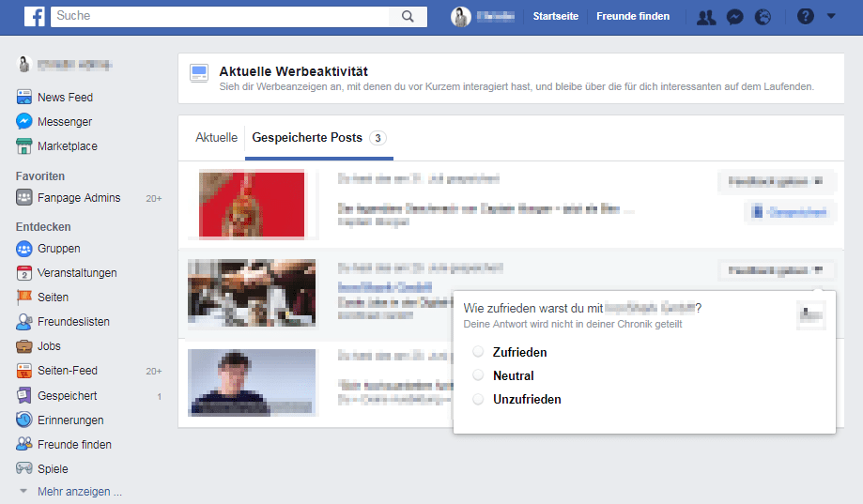The image size is (863, 504).
Task: Open the Freundeslisten sidebar link
Action: tap(73, 322)
